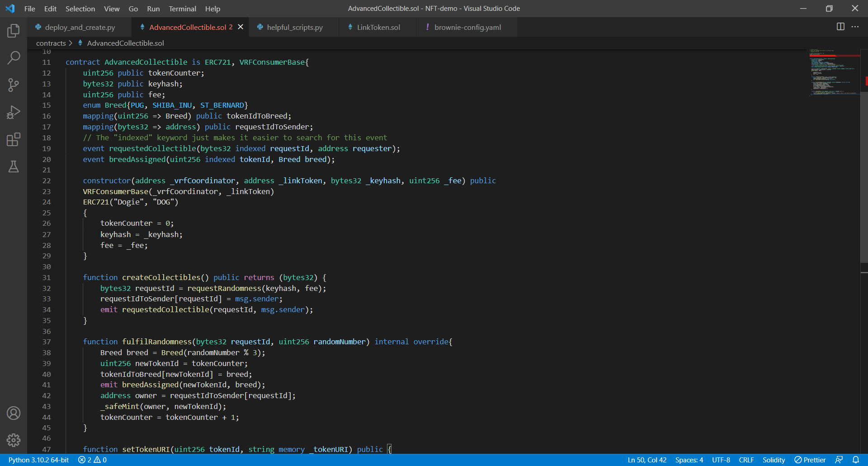Image resolution: width=868 pixels, height=466 pixels.
Task: Click '_safeMint' call on line 43
Action: point(120,406)
